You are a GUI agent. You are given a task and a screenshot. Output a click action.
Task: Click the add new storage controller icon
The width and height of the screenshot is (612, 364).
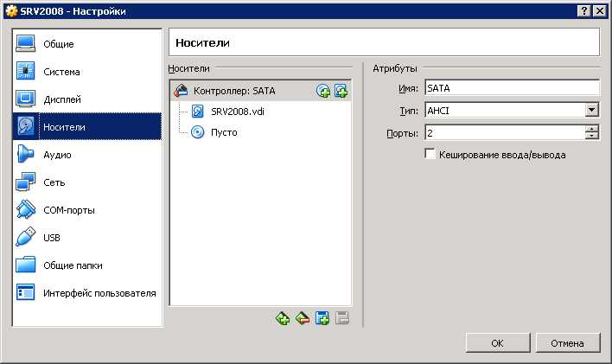point(283,319)
